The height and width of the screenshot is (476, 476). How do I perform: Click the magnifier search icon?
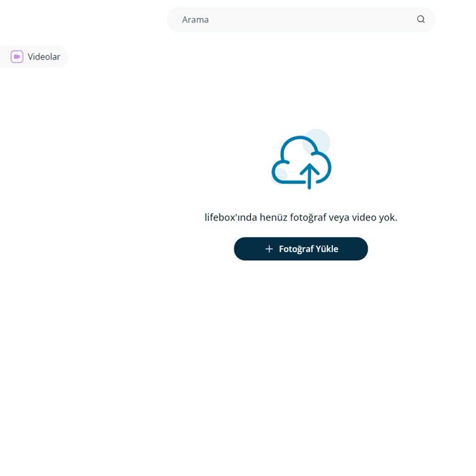pos(420,19)
